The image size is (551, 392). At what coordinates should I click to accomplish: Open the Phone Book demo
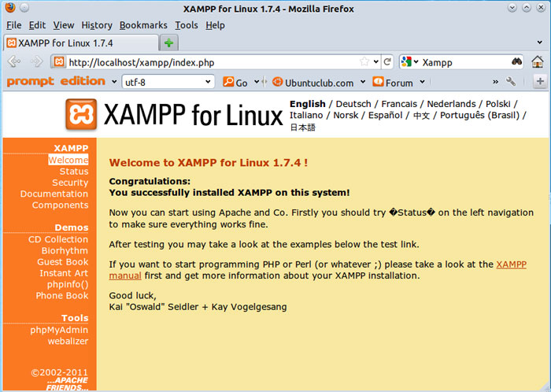click(62, 295)
